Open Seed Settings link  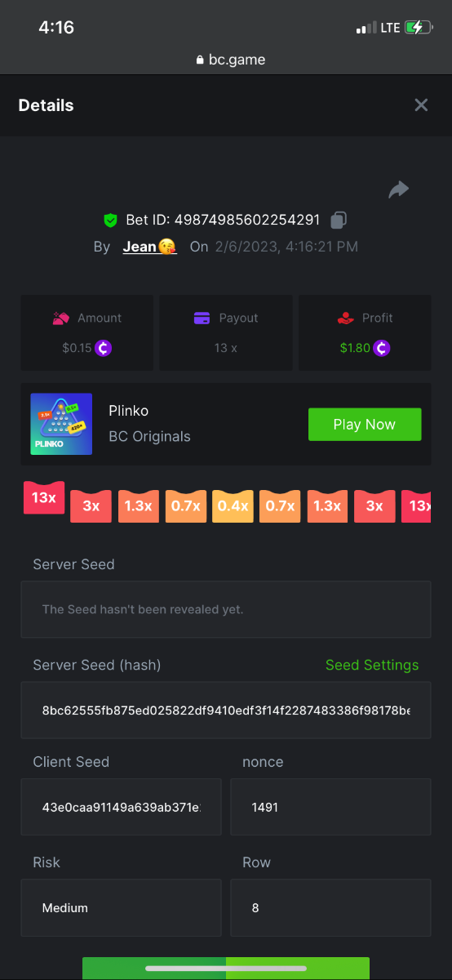click(x=372, y=665)
